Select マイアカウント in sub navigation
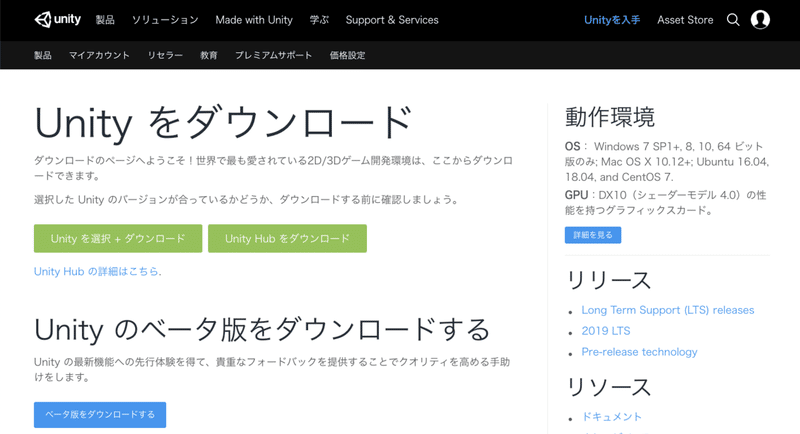This screenshot has height=434, width=800. [x=99, y=55]
